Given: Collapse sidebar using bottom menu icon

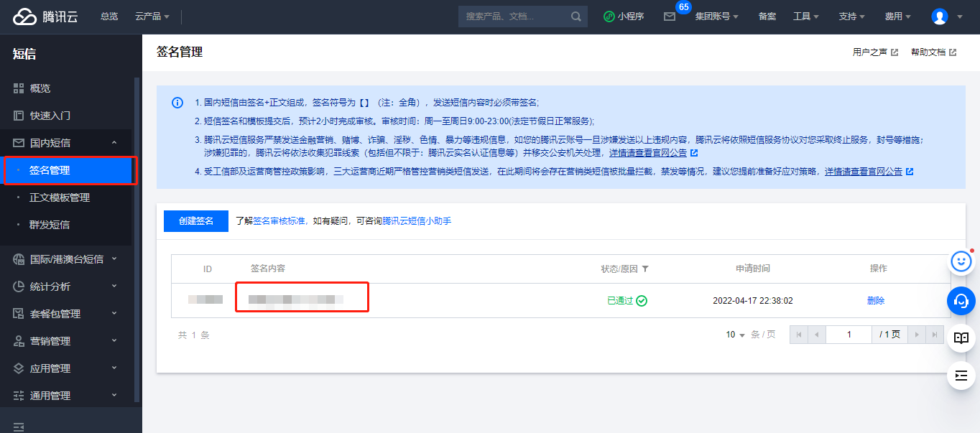Looking at the screenshot, I should 19,427.
